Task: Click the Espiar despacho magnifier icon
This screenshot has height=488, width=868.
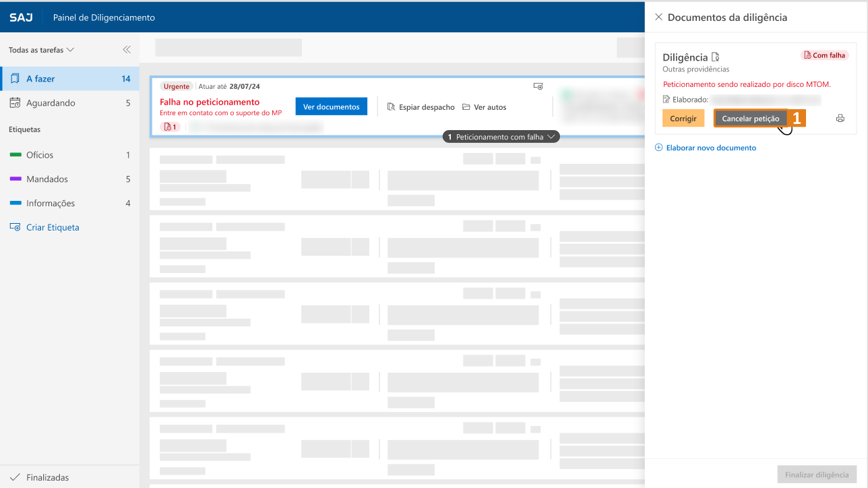Action: click(391, 107)
